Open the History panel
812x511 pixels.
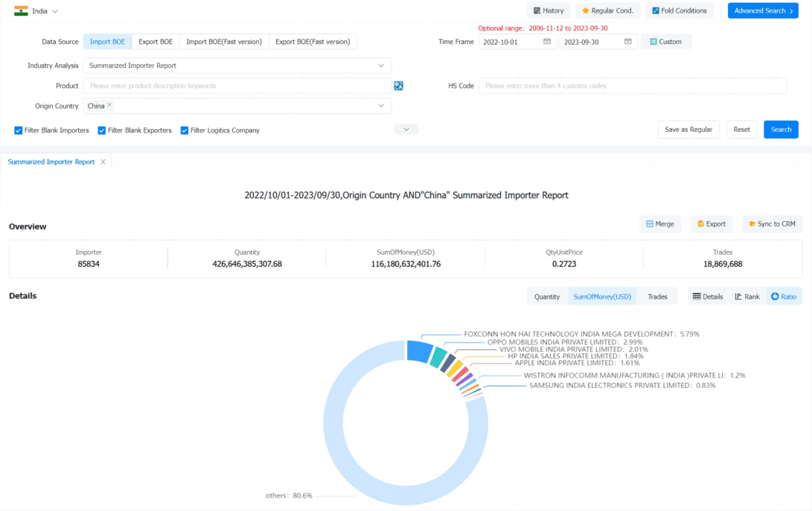tap(549, 11)
